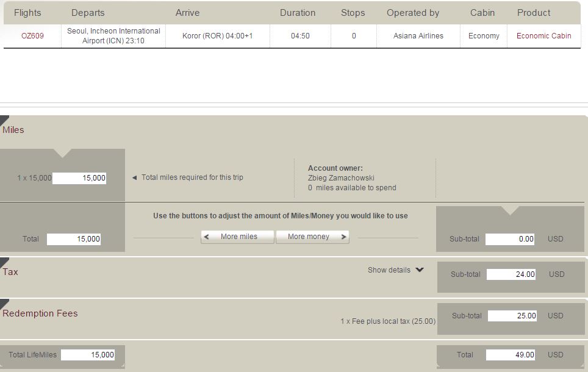588x372 pixels.
Task: Click the Tax section corner triangle
Action: tap(4, 262)
